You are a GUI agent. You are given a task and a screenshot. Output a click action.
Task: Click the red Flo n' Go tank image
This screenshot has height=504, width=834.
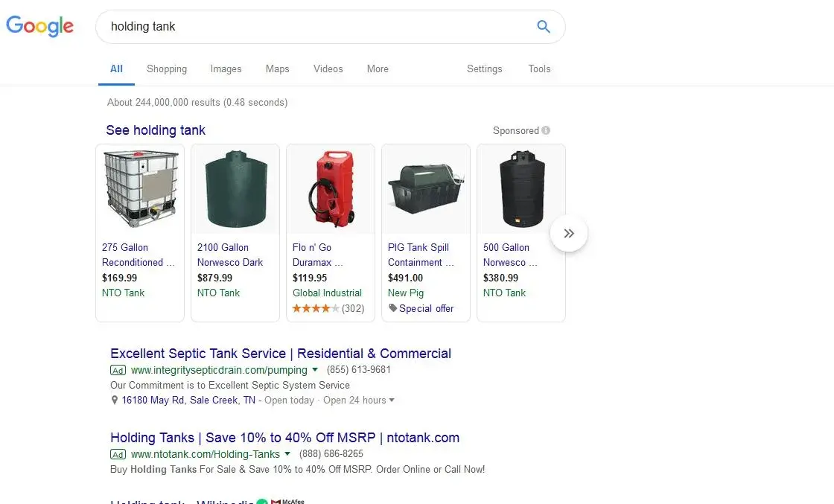(x=331, y=189)
